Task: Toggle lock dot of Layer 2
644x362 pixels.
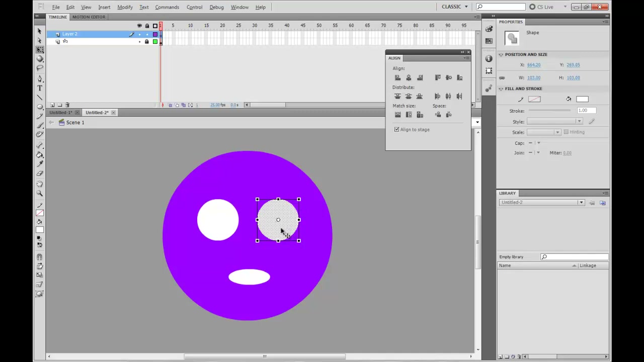Action: [x=147, y=34]
